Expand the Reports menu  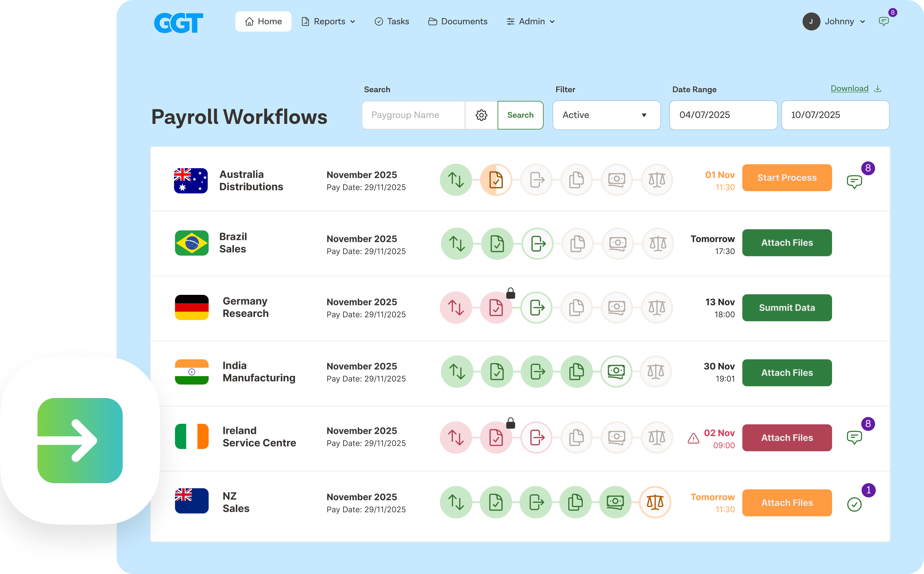pos(328,21)
